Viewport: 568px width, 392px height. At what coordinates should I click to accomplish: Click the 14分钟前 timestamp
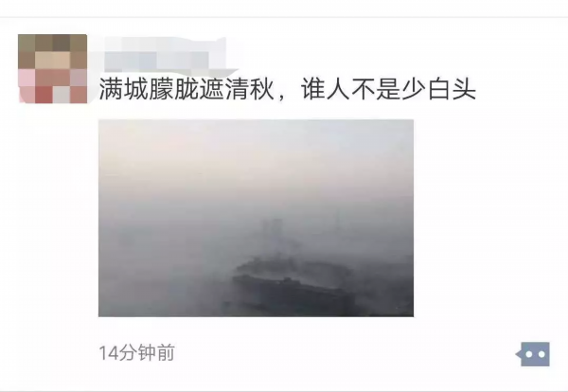click(x=137, y=353)
